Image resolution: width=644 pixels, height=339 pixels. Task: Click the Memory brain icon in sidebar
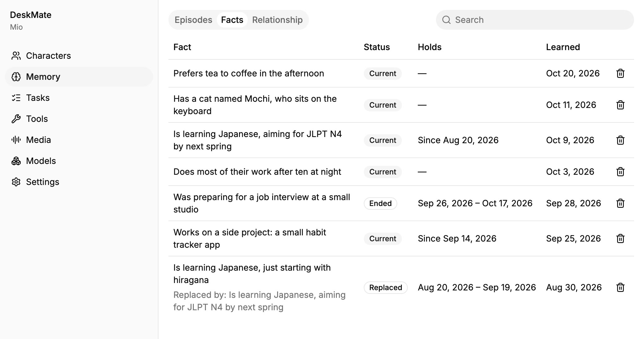click(x=16, y=77)
